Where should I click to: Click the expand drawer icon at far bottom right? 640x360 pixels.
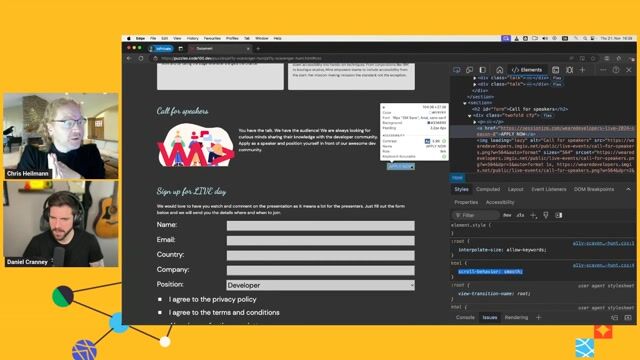point(628,317)
